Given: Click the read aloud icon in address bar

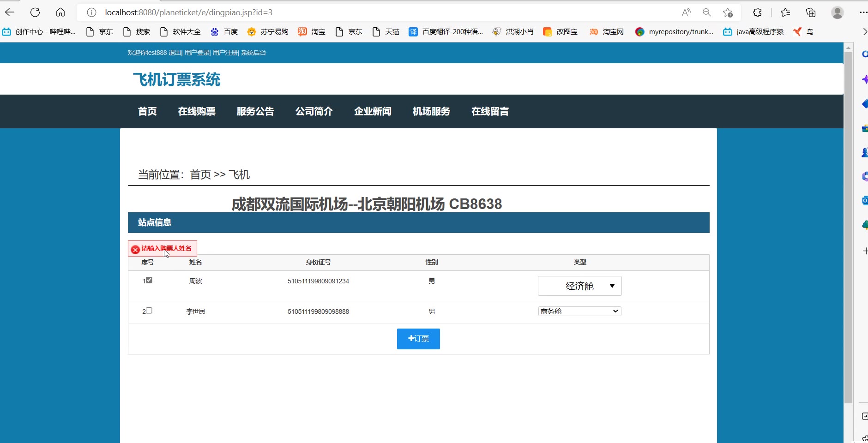Looking at the screenshot, I should [x=686, y=12].
